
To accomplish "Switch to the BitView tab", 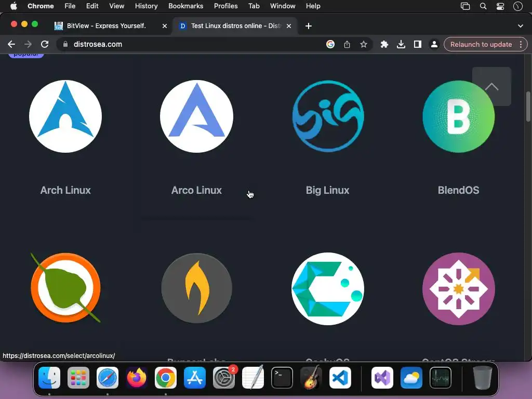I will [106, 26].
